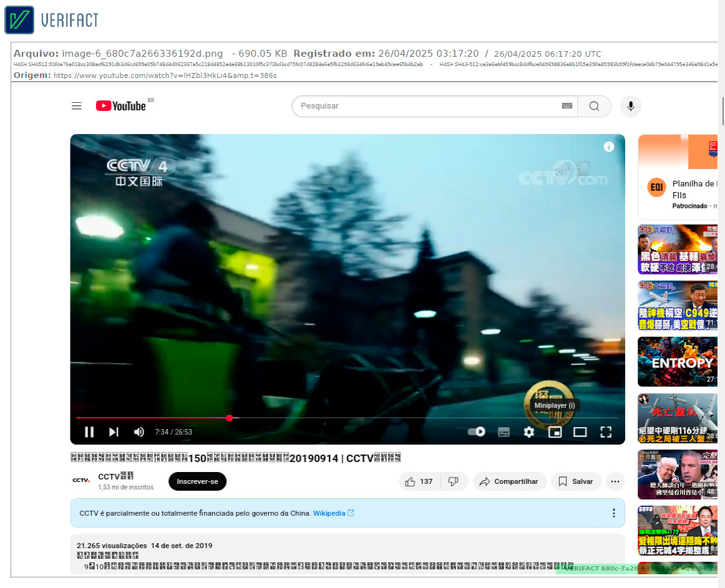This screenshot has height=588, width=725.
Task: Click the origin YouTube URL text
Action: click(x=165, y=75)
